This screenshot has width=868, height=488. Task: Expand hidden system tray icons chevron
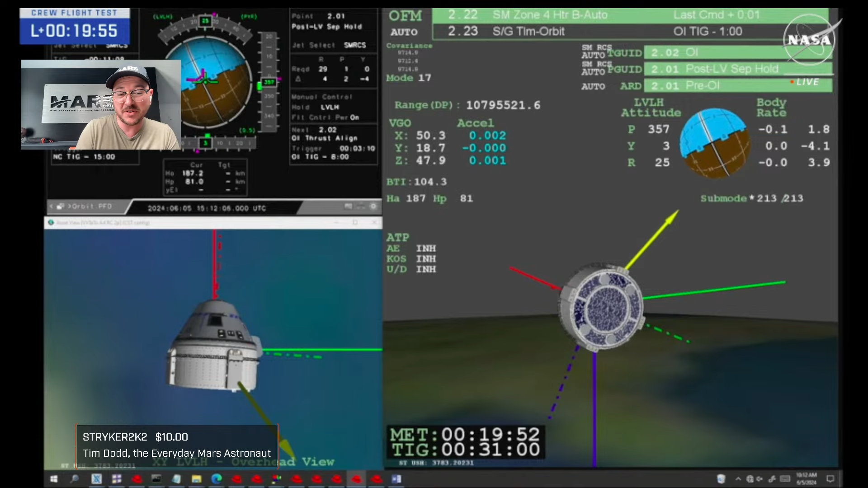tap(738, 479)
